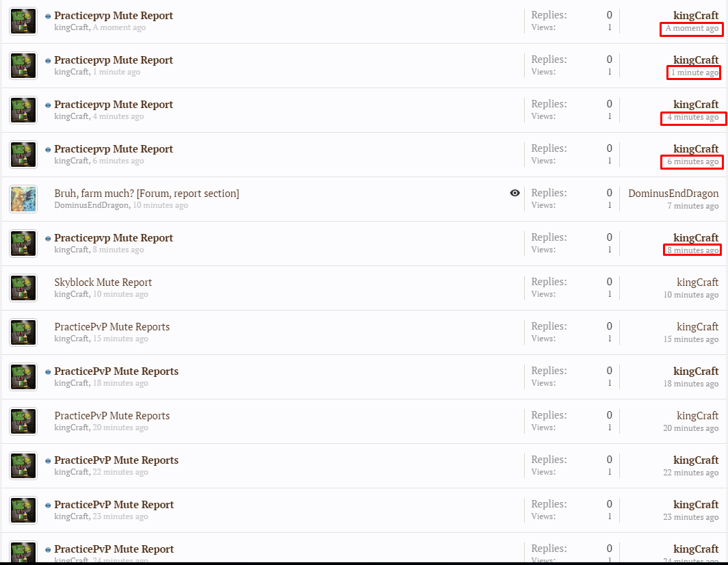Click unread dot on thread from 18 minutes ago
728x565 pixels.
48,372
